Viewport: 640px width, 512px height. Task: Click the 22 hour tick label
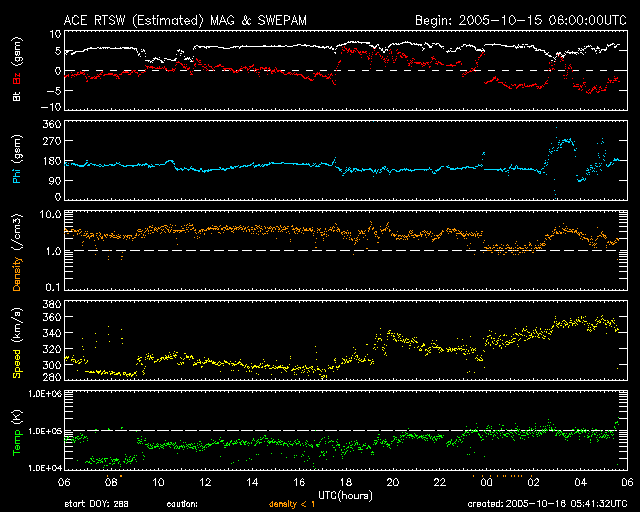(440, 483)
